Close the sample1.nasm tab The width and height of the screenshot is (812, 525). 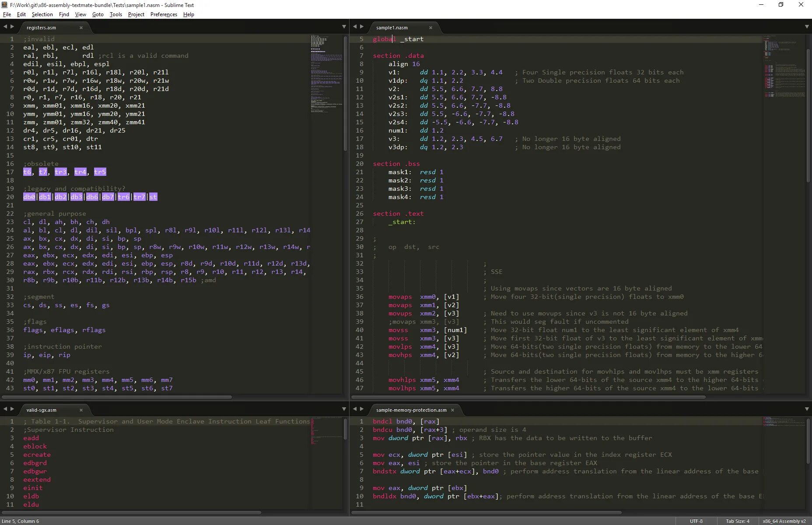[x=430, y=28]
